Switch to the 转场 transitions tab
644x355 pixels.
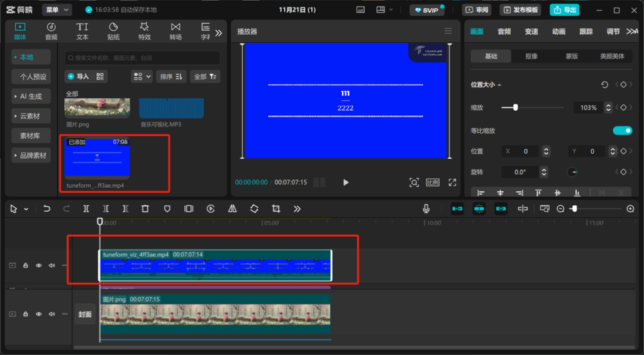pos(175,31)
